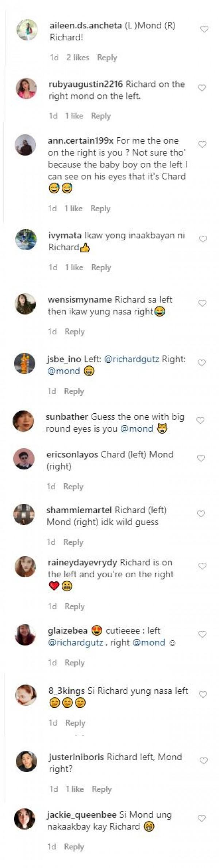
Task: Like sunbather's comment about big round eyes
Action: [200, 420]
